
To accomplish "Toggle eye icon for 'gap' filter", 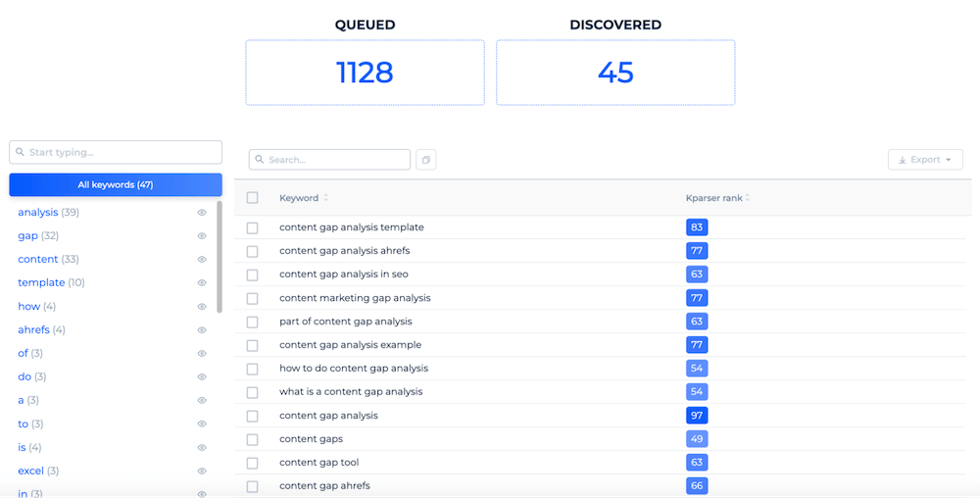I will pos(202,236).
